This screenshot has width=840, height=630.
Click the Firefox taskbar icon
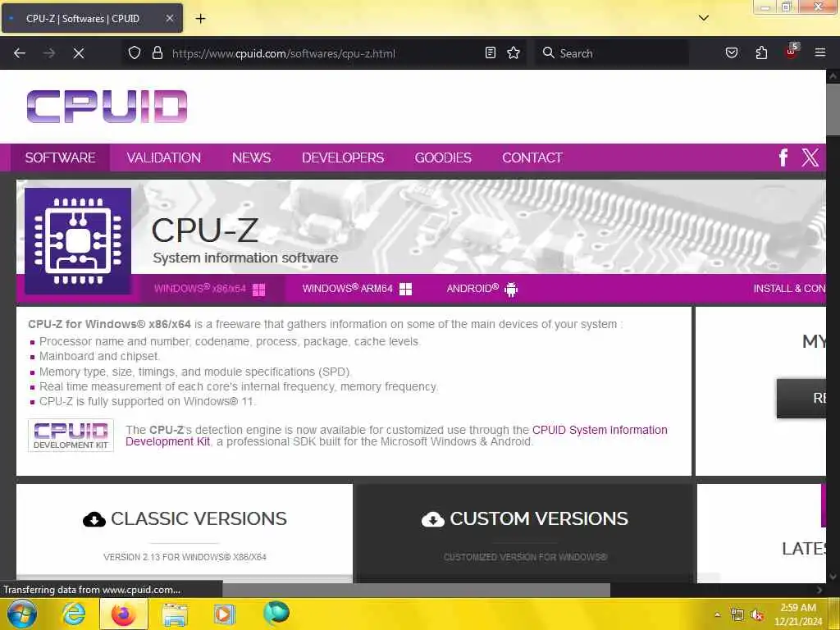[x=124, y=614]
